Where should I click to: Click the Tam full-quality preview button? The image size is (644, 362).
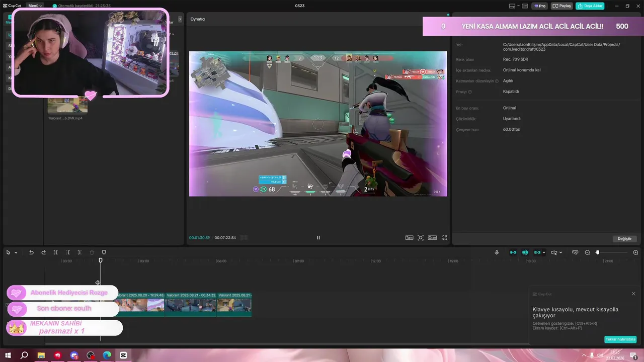tap(409, 238)
